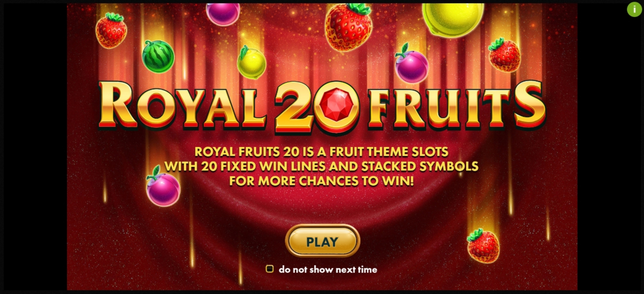
Task: Click the strawberry above the letter R in ROYAL
Action: (111, 30)
